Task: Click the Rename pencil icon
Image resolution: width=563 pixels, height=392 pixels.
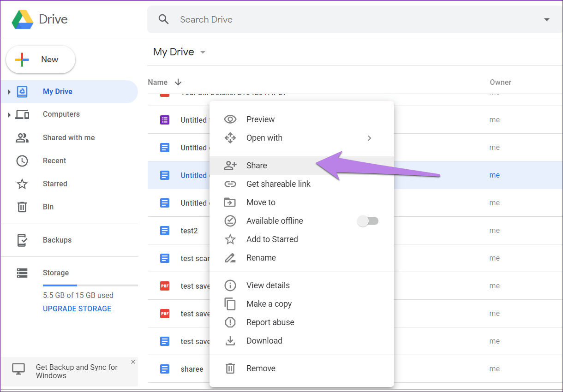Action: point(230,258)
